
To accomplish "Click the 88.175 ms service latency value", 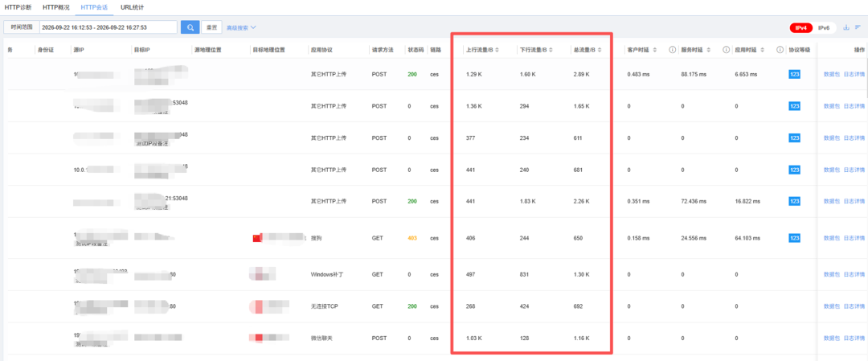I will (694, 74).
